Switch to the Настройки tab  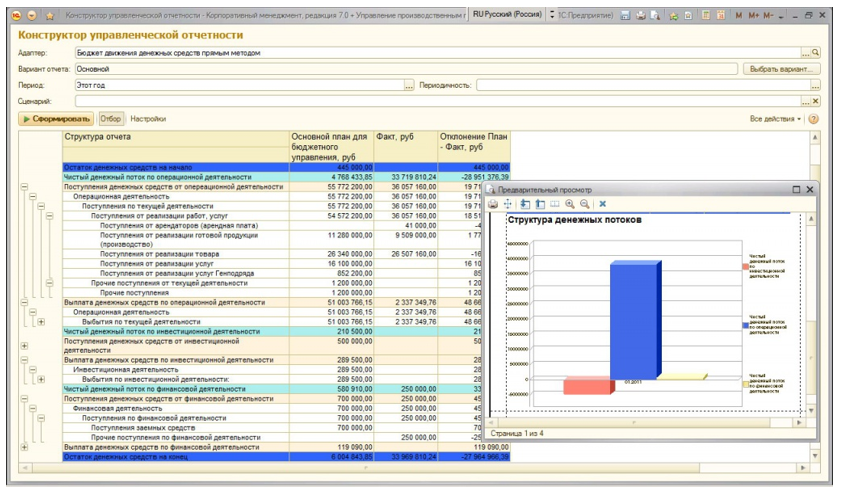148,119
